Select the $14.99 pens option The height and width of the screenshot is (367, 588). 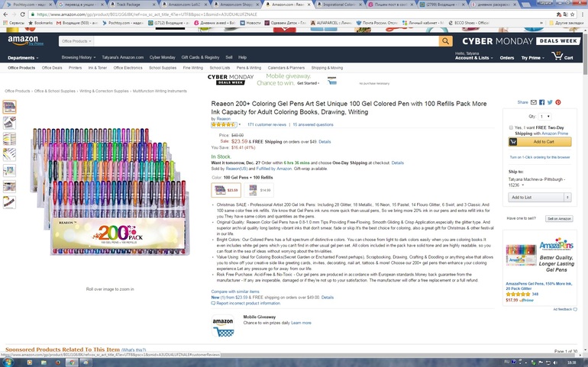pyautogui.click(x=259, y=190)
